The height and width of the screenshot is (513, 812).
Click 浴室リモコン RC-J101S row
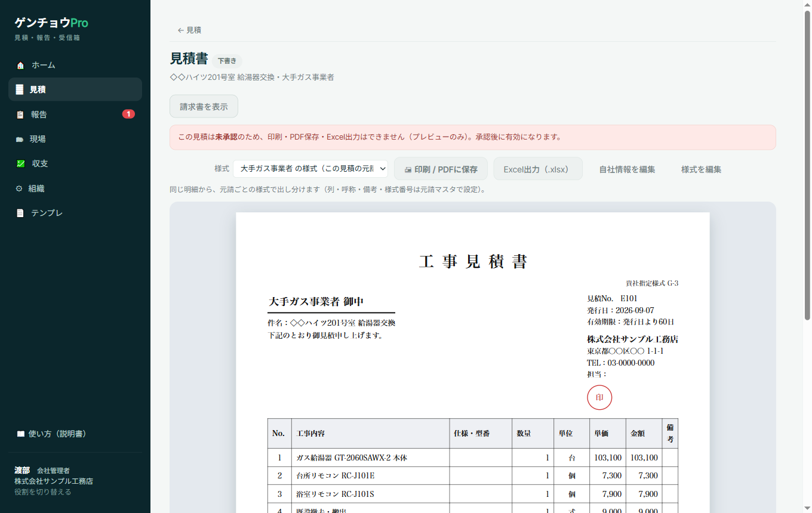point(473,494)
